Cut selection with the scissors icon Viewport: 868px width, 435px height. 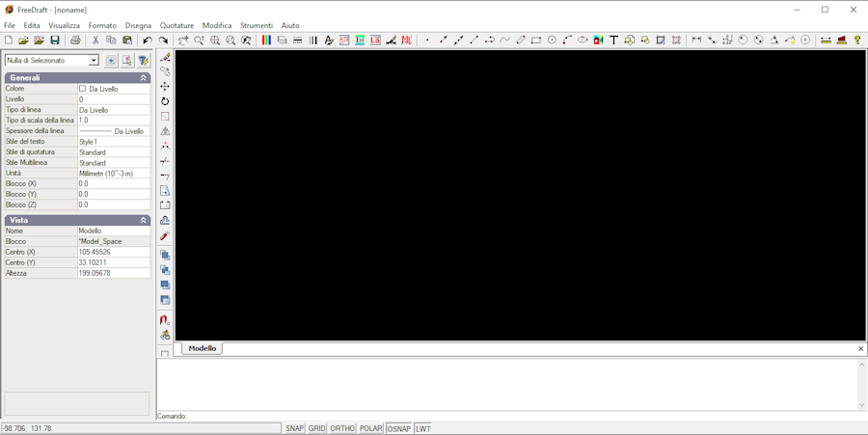pyautogui.click(x=95, y=40)
